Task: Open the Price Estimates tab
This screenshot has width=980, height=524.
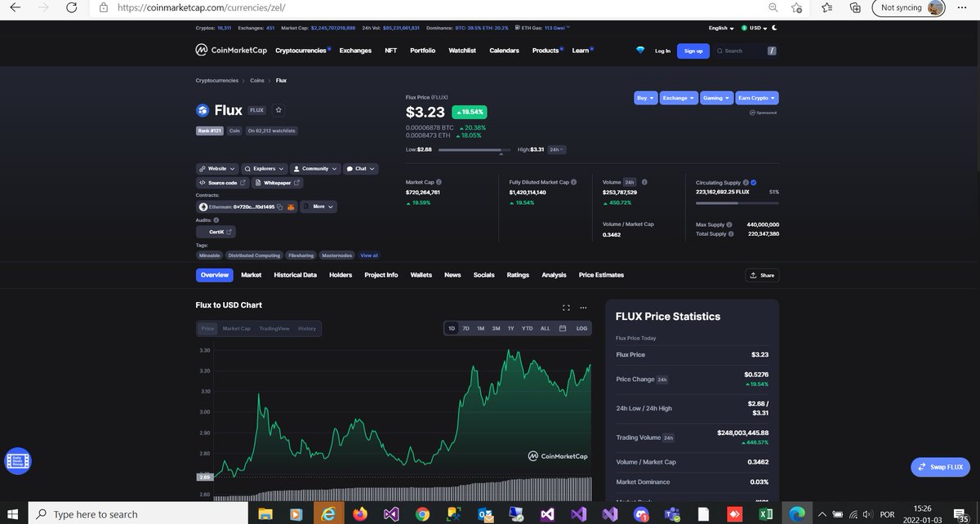Action: pos(601,275)
